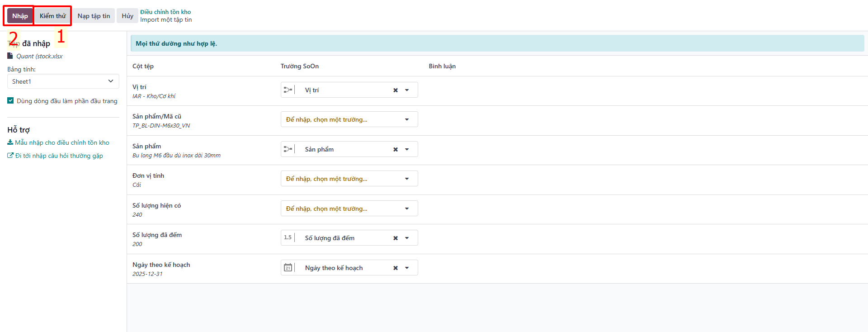The image size is (868, 332).
Task: Expand the Ngày theo kế hoạch dropdown arrow
Action: coord(407,268)
